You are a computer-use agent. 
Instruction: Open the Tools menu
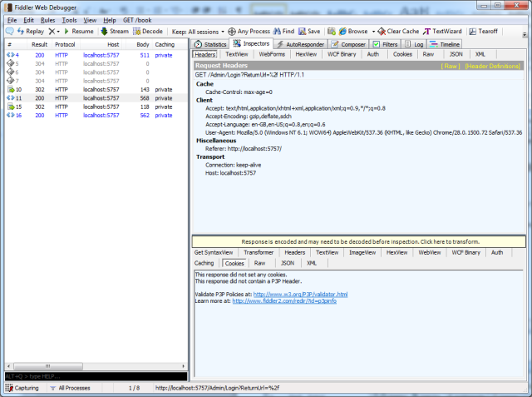[69, 20]
